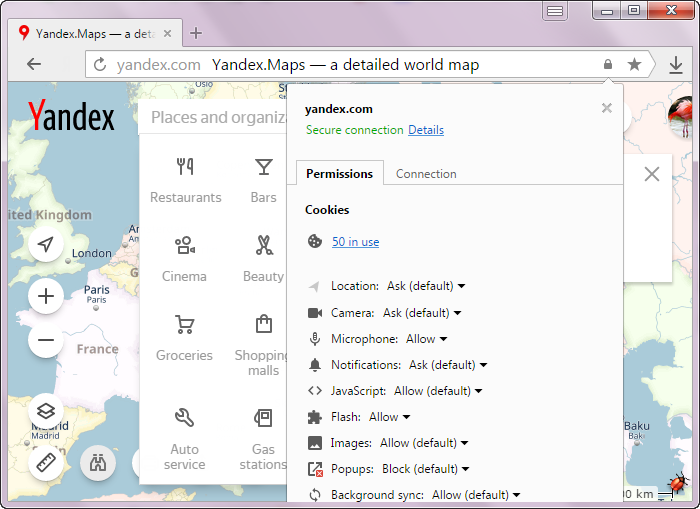700x509 pixels.
Task: Expand the Images permission dropdown
Action: 424,443
